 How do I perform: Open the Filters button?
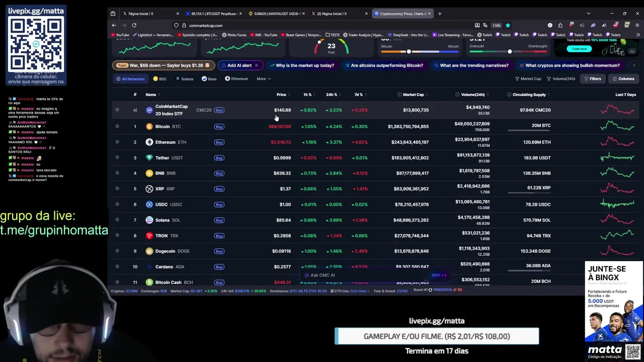coord(592,79)
